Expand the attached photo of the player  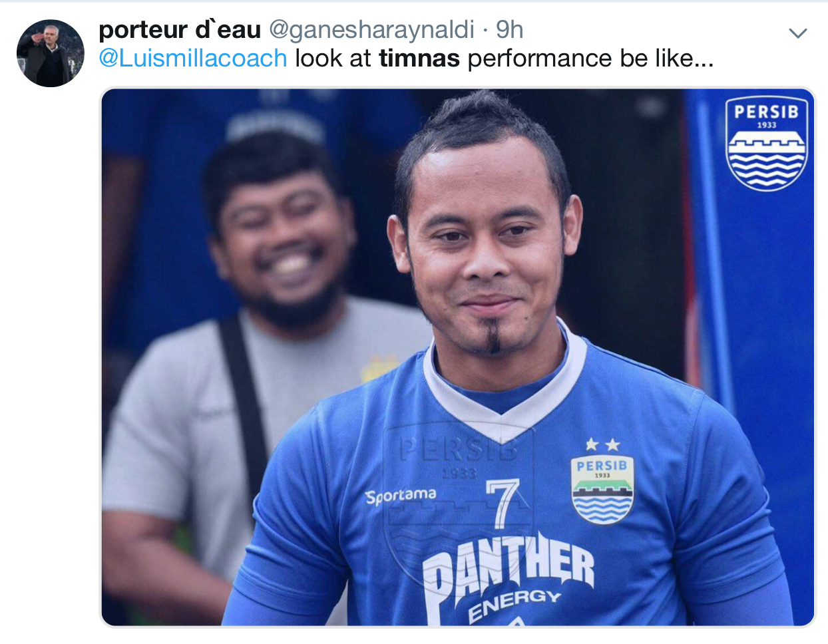coord(458,357)
